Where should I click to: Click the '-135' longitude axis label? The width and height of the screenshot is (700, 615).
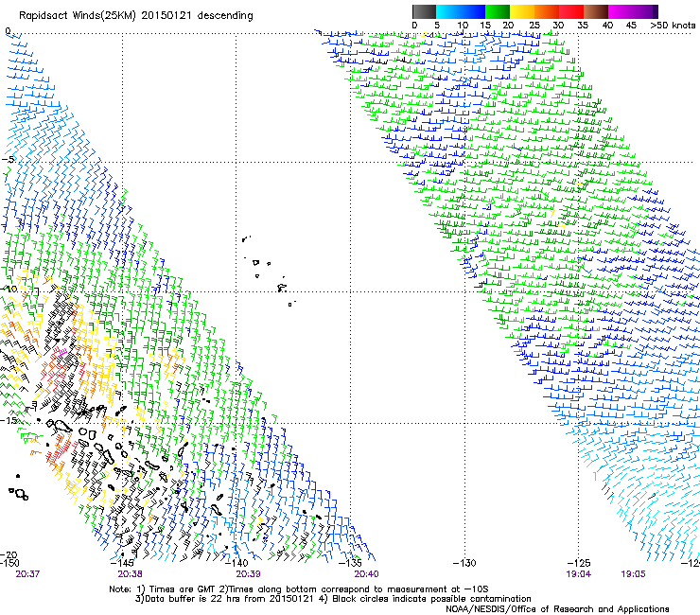pos(350,563)
